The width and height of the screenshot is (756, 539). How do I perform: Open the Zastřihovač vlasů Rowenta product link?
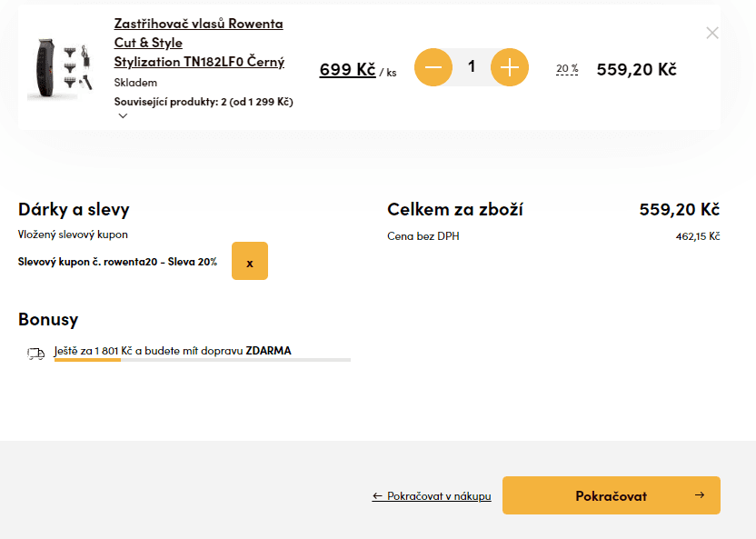click(x=199, y=43)
